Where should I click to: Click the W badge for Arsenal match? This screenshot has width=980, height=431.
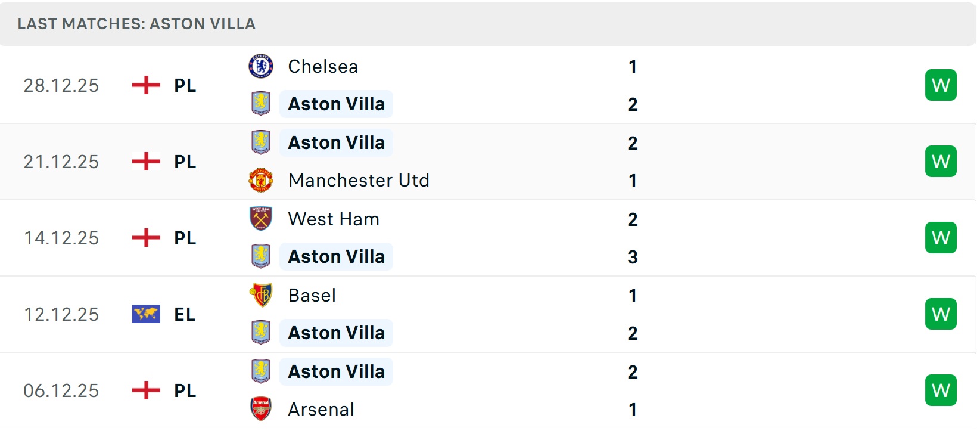tap(941, 390)
